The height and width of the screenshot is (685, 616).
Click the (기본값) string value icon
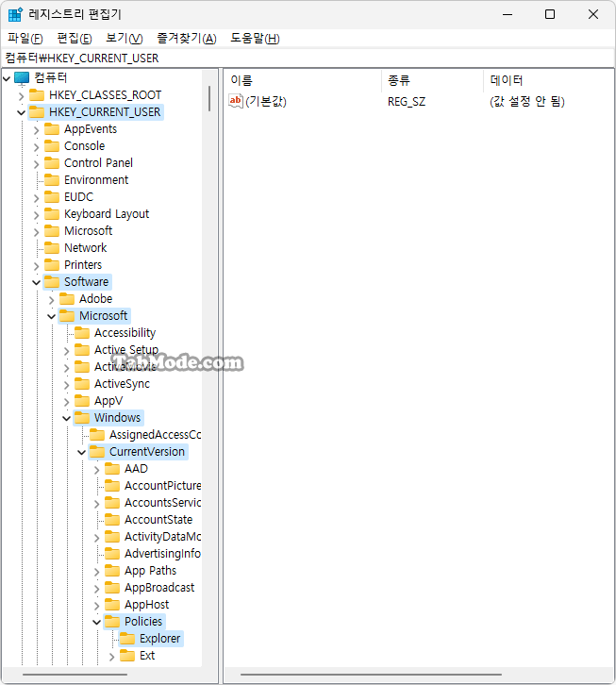pyautogui.click(x=236, y=101)
